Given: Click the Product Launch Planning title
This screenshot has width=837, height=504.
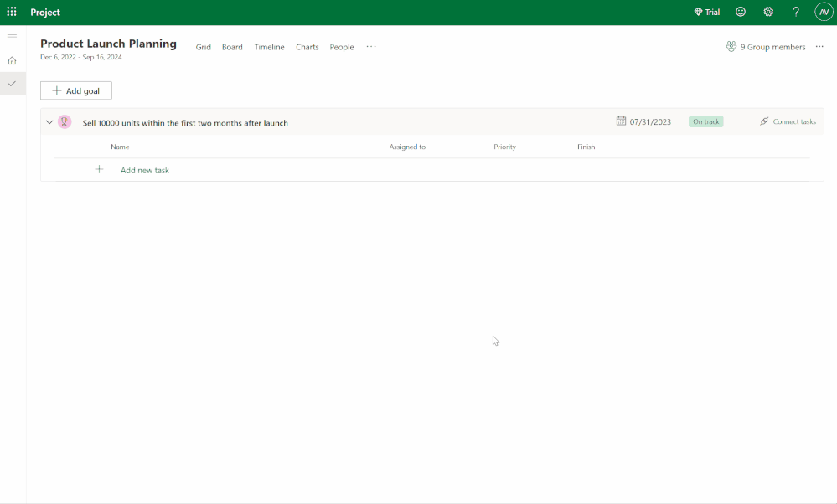Looking at the screenshot, I should [x=108, y=44].
